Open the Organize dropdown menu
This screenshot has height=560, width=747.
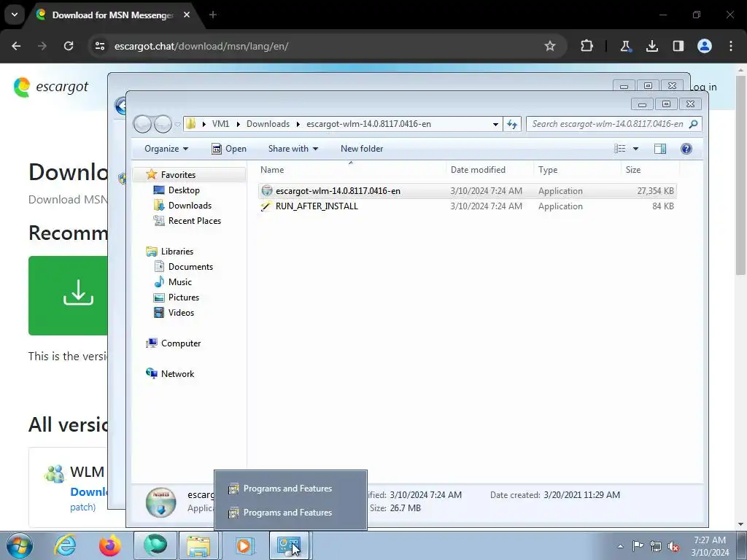click(x=166, y=149)
